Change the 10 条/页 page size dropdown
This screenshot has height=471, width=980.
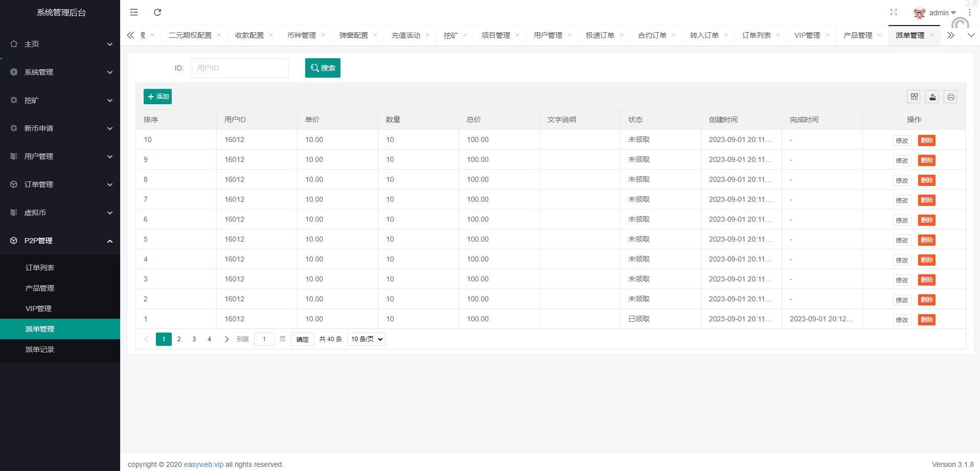point(366,339)
